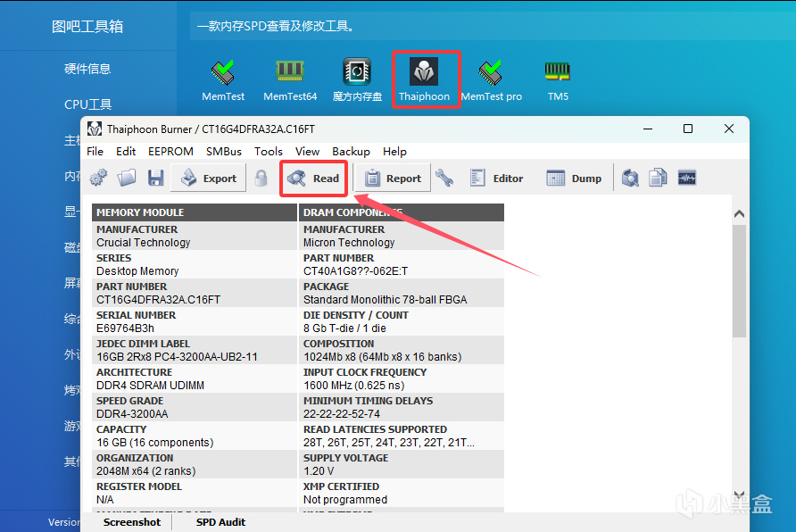
Task: Click the DDR4 SDRAM UDIMM architecture value
Action: pyautogui.click(x=150, y=386)
